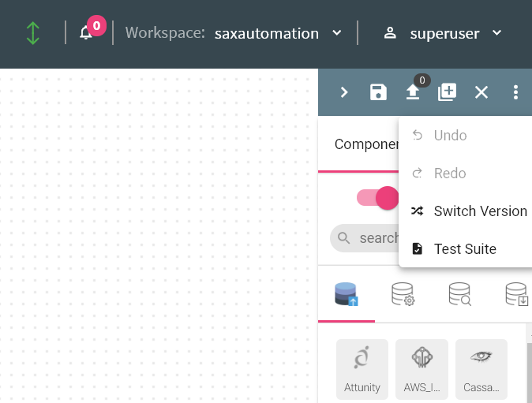Click the search components field
The height and width of the screenshot is (403, 532).
point(365,238)
